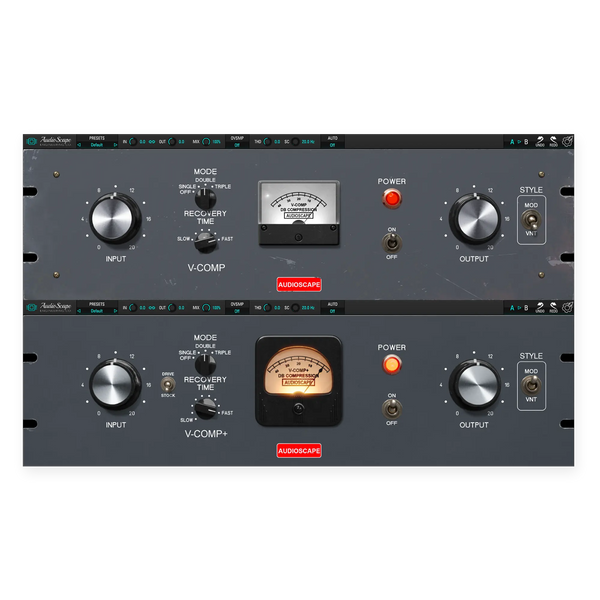Image resolution: width=600 pixels, height=600 pixels.
Task: Click the large OUTPUT knob on V-COMP+
Action: coord(475,385)
